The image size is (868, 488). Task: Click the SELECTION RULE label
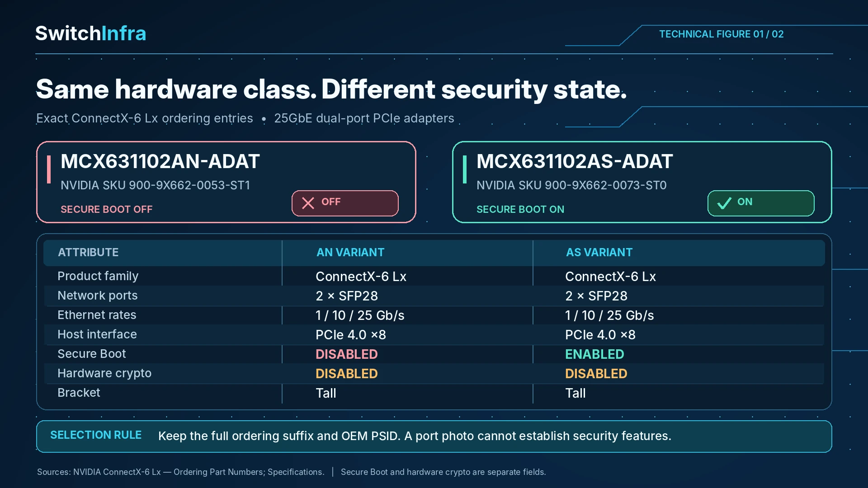[x=96, y=435]
